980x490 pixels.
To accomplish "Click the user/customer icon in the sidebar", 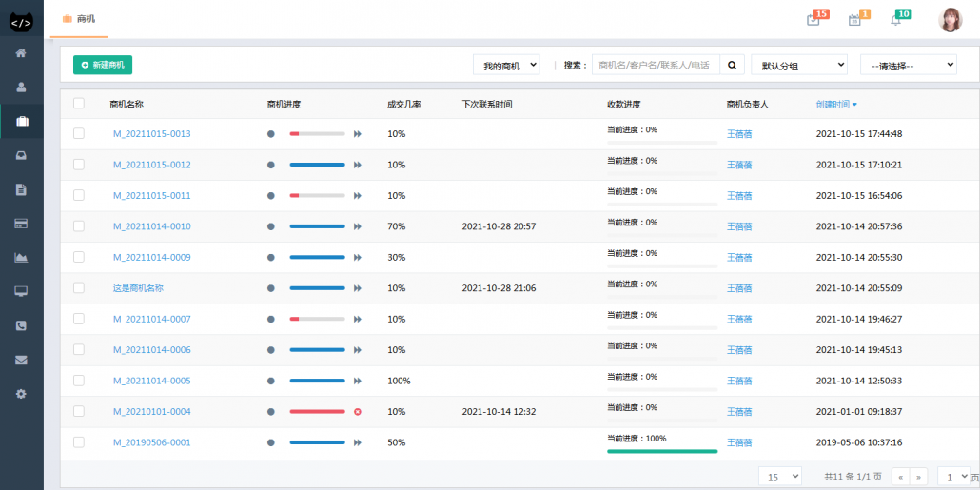I will tap(21, 87).
